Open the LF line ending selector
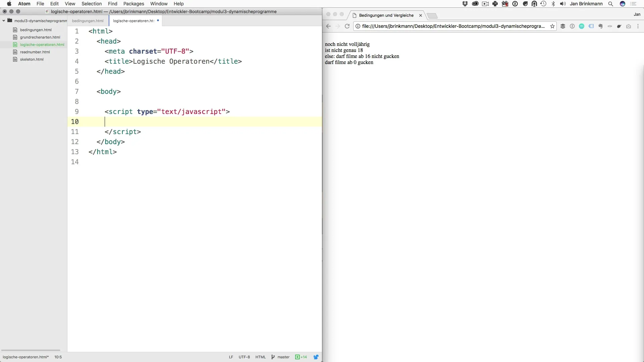The height and width of the screenshot is (362, 644). [231, 357]
